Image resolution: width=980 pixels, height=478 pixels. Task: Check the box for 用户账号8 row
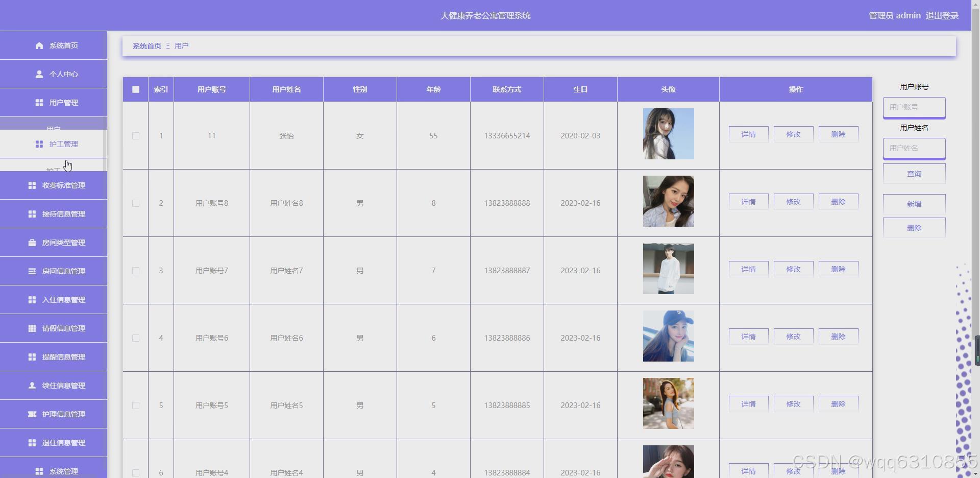136,203
